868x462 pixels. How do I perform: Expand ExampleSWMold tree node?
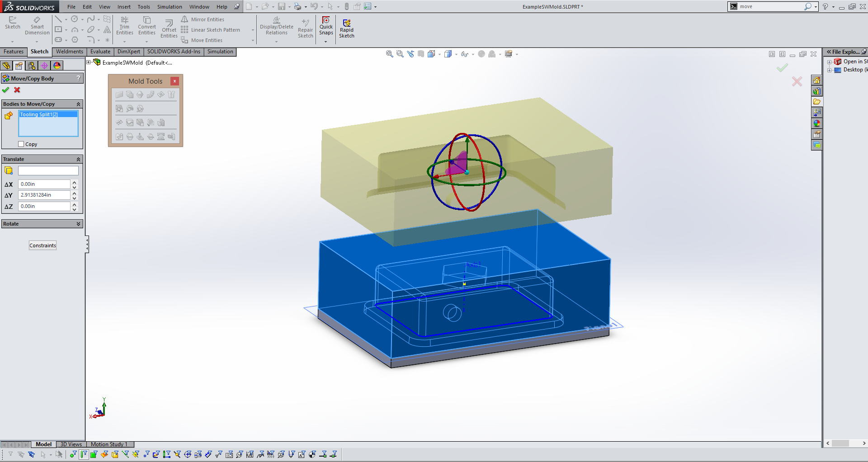tap(89, 62)
